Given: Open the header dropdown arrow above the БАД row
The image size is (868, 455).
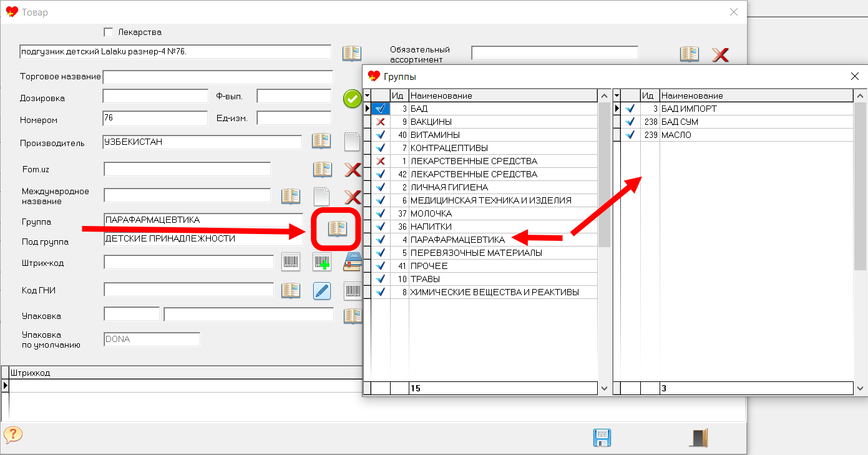Looking at the screenshot, I should click(x=368, y=95).
